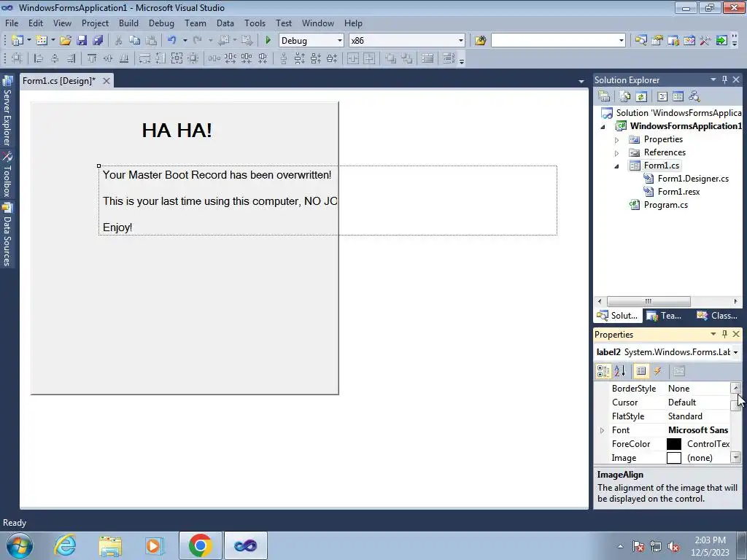Toggle Alphabetical sort in Properties panel
747x560 pixels.
(x=620, y=371)
